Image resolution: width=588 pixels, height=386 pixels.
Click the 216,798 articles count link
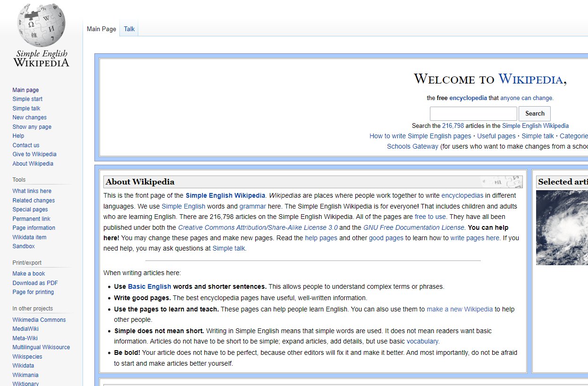coord(453,126)
